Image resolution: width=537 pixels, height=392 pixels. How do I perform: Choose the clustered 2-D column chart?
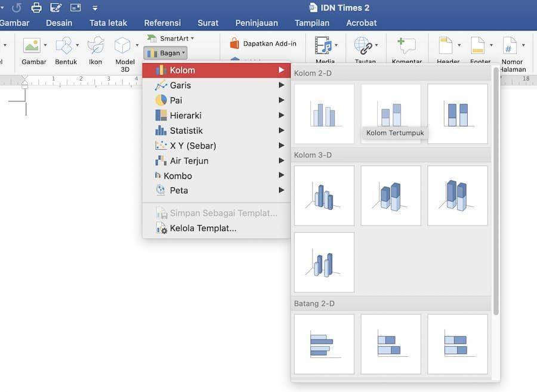[x=324, y=114]
